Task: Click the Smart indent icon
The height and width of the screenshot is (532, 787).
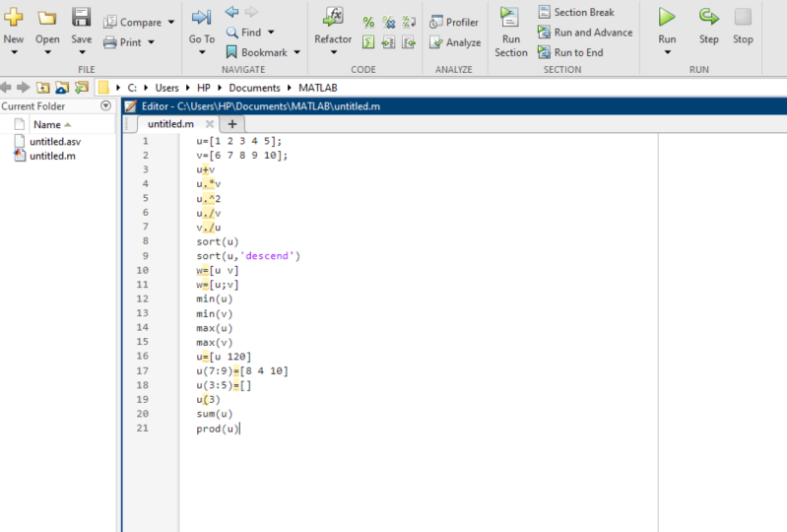Action: click(x=368, y=42)
